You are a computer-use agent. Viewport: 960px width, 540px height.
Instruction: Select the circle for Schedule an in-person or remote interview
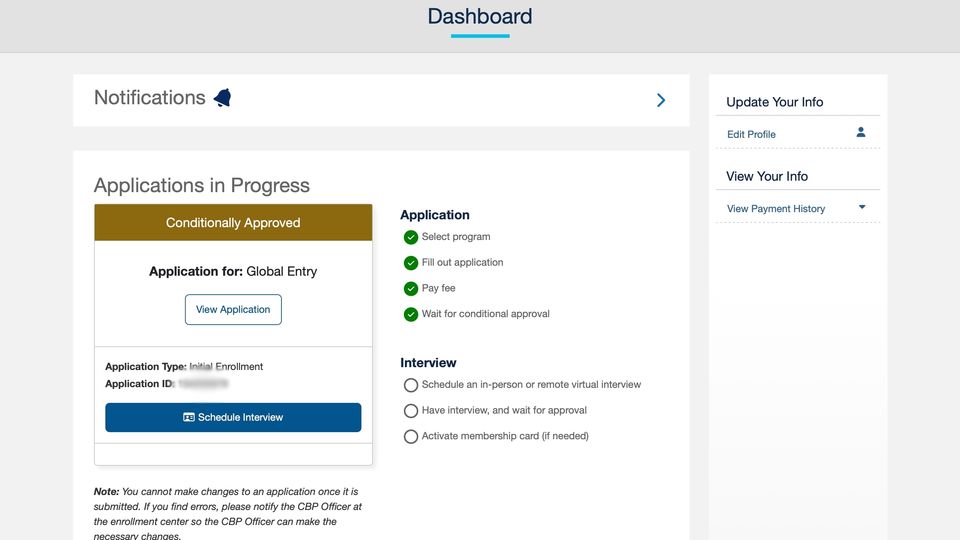pyautogui.click(x=411, y=385)
